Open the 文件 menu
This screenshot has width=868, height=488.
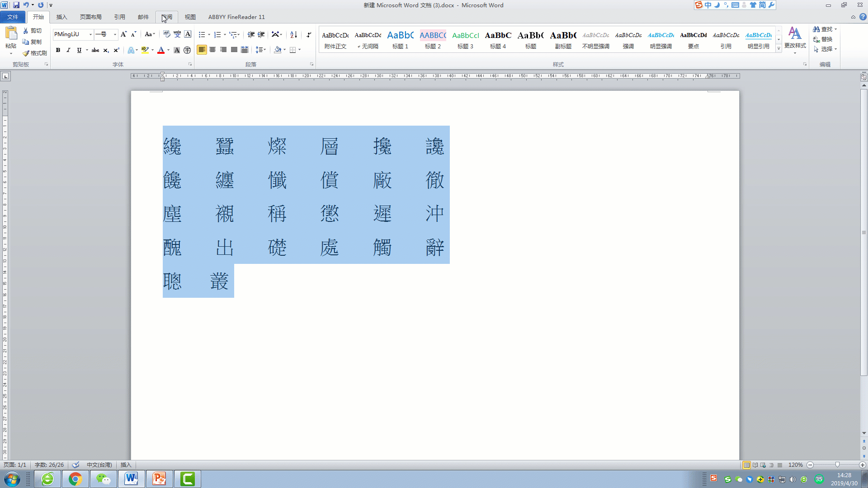pyautogui.click(x=13, y=17)
